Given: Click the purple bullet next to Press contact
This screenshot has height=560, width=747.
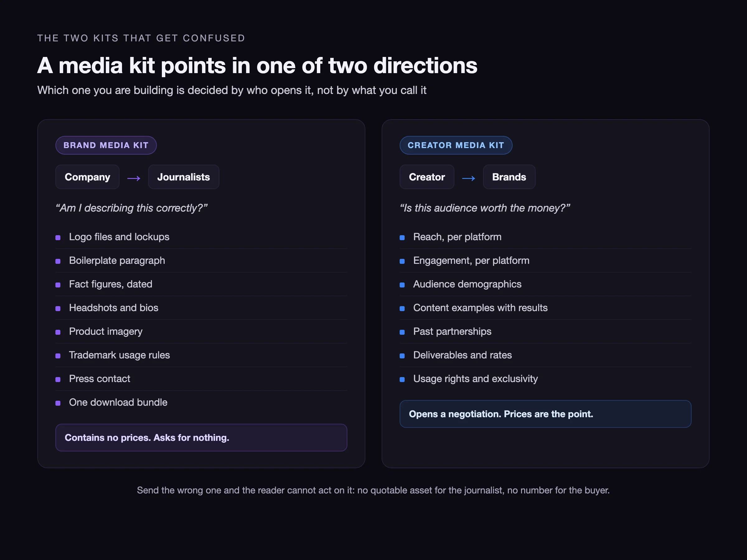Looking at the screenshot, I should pos(58,380).
